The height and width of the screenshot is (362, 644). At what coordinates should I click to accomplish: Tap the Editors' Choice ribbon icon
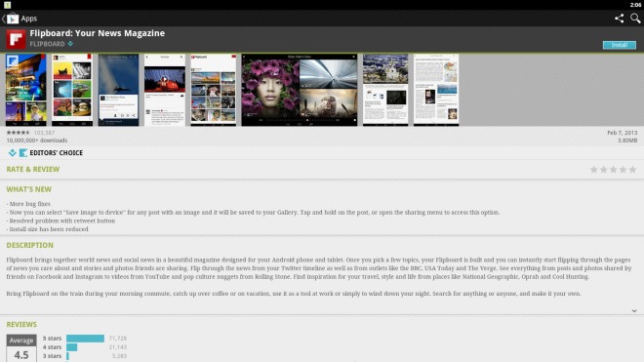(23, 153)
